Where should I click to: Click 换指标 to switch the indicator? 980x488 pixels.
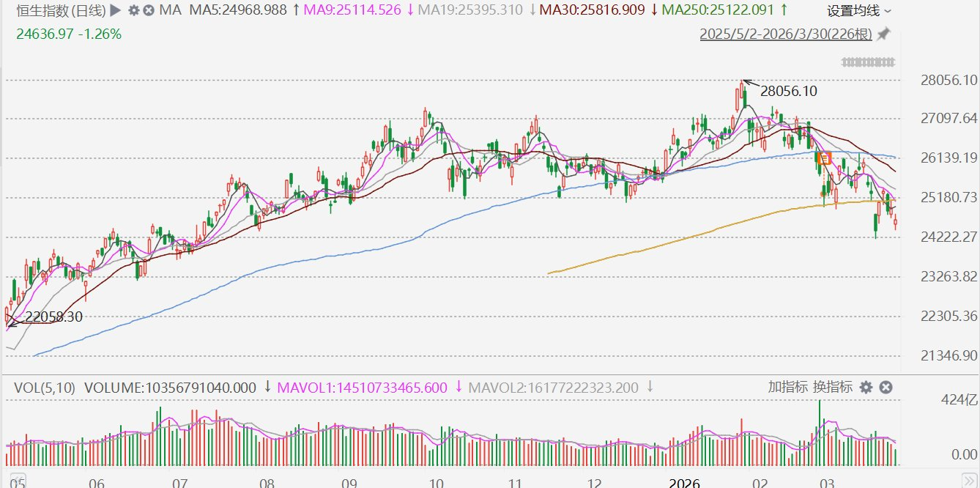click(832, 387)
